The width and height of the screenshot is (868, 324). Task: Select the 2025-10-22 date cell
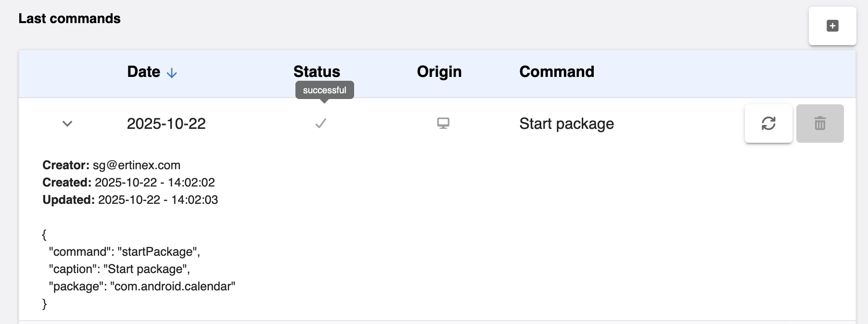click(x=166, y=124)
